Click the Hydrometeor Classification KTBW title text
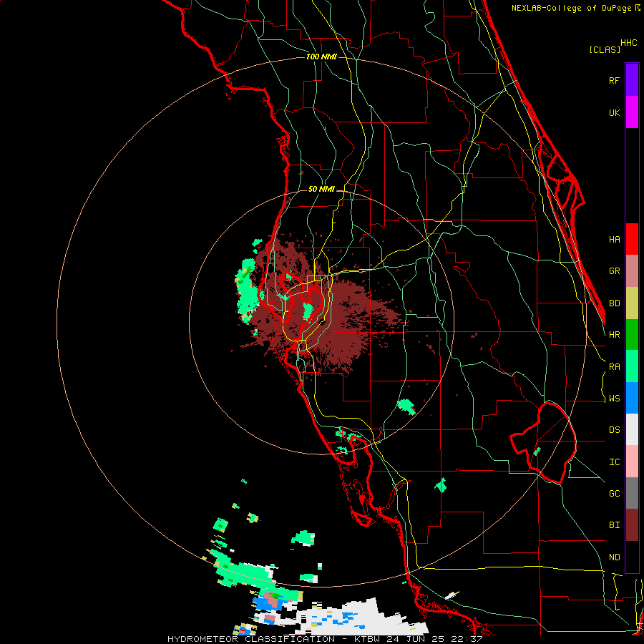Screen dimensions: 644x644 [x=324, y=639]
